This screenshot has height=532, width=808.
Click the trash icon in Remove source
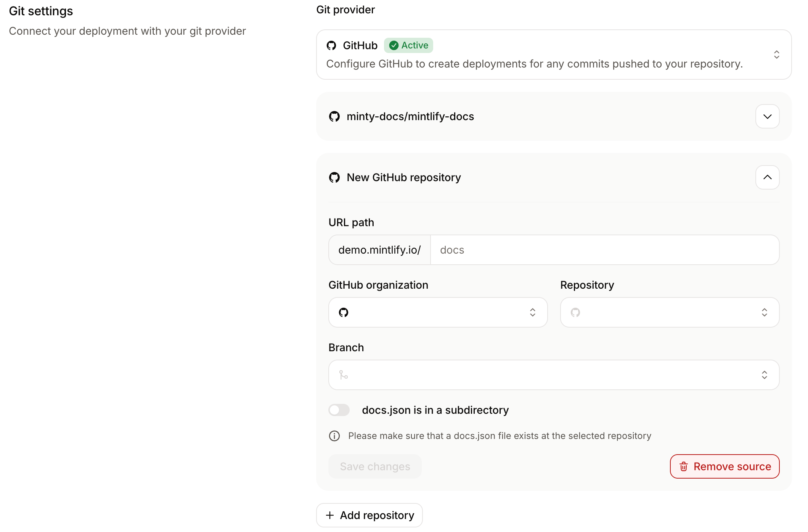(684, 466)
